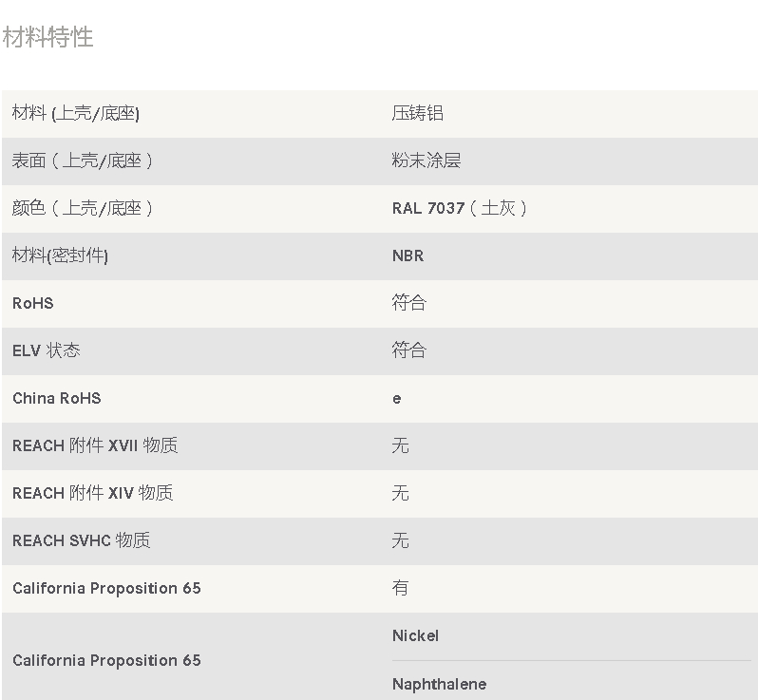Select the 颜色（上壳/底座）label
758x700 pixels.
pyautogui.click(x=83, y=208)
